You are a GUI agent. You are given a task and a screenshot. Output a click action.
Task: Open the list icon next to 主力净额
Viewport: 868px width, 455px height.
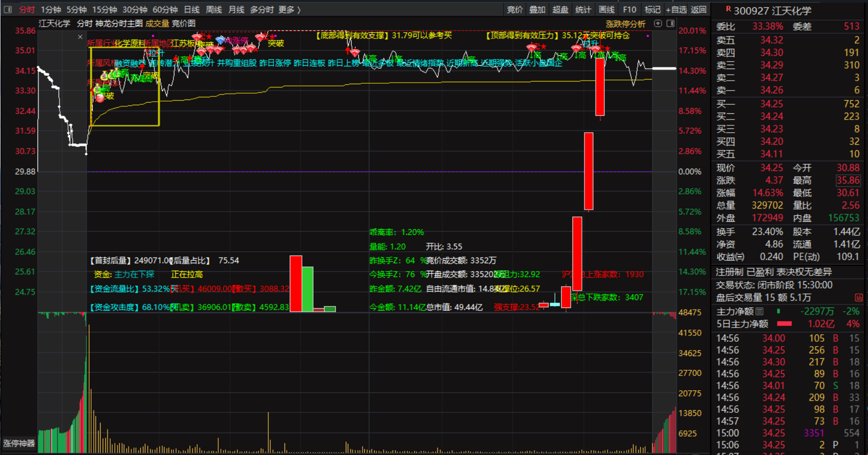pyautogui.click(x=759, y=312)
